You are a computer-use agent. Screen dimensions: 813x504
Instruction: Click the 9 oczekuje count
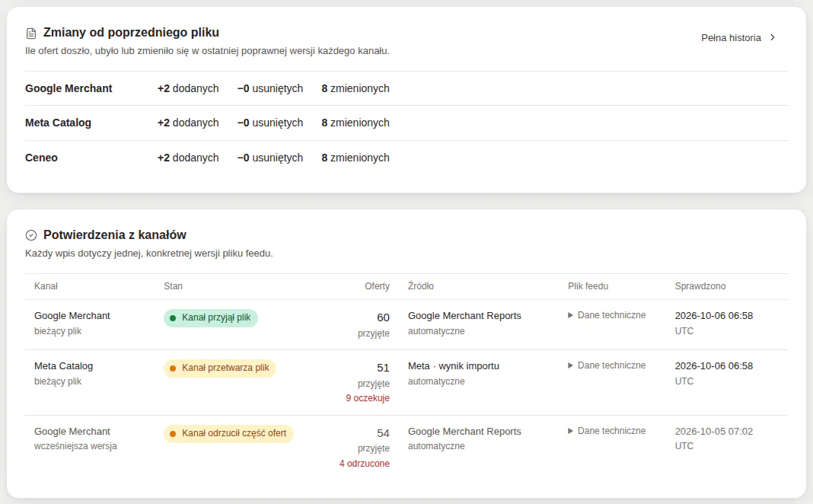[368, 398]
